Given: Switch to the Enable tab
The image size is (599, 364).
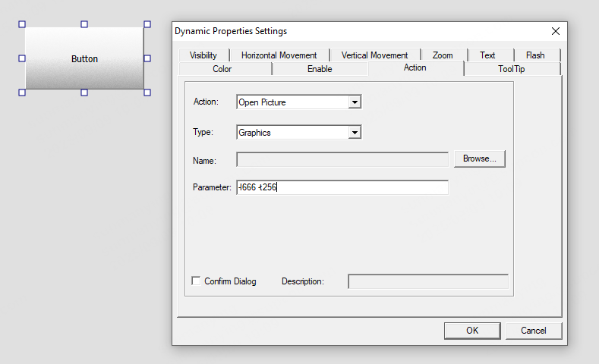Looking at the screenshot, I should click(x=320, y=69).
